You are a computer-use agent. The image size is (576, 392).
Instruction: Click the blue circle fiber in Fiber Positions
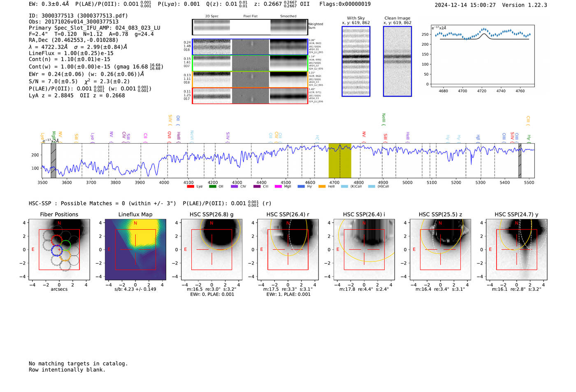[x=56, y=251]
